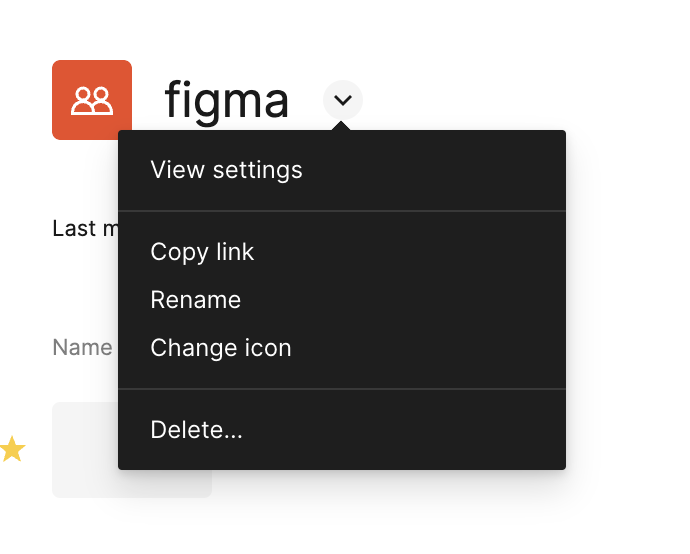Select the Rename menu option
The width and height of the screenshot is (690, 554).
(x=196, y=300)
